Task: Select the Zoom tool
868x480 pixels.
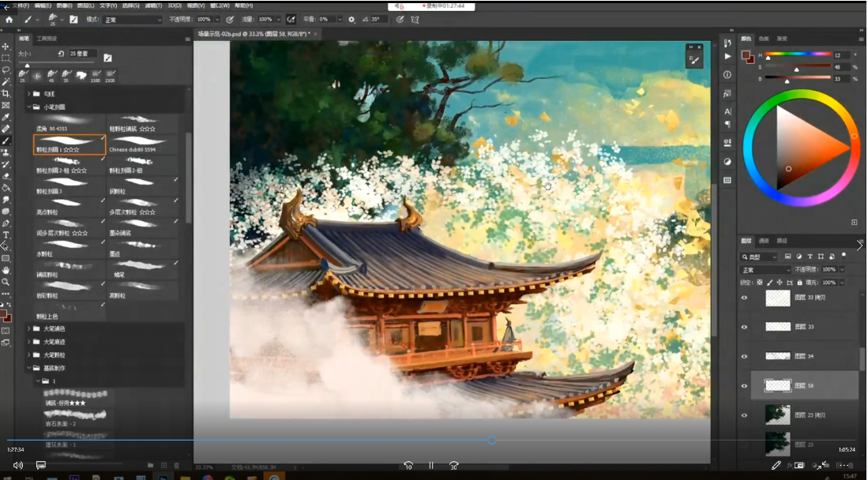Action: click(6, 282)
